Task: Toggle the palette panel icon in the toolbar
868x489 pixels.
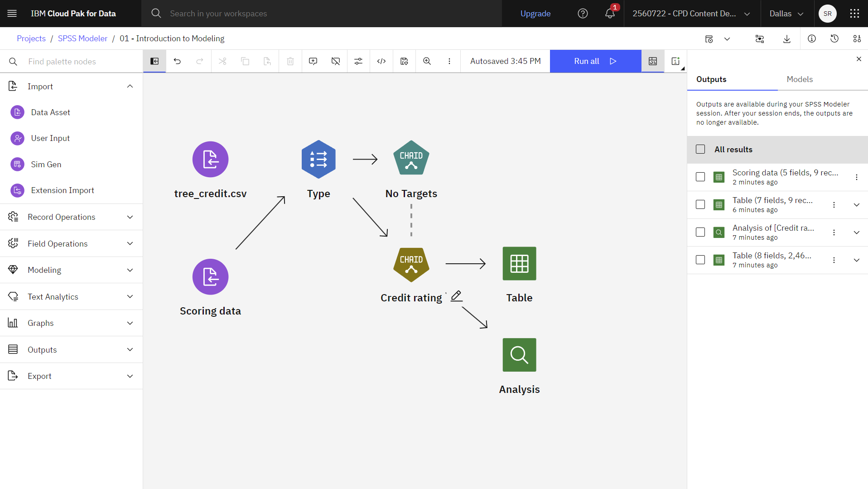Action: 154,61
